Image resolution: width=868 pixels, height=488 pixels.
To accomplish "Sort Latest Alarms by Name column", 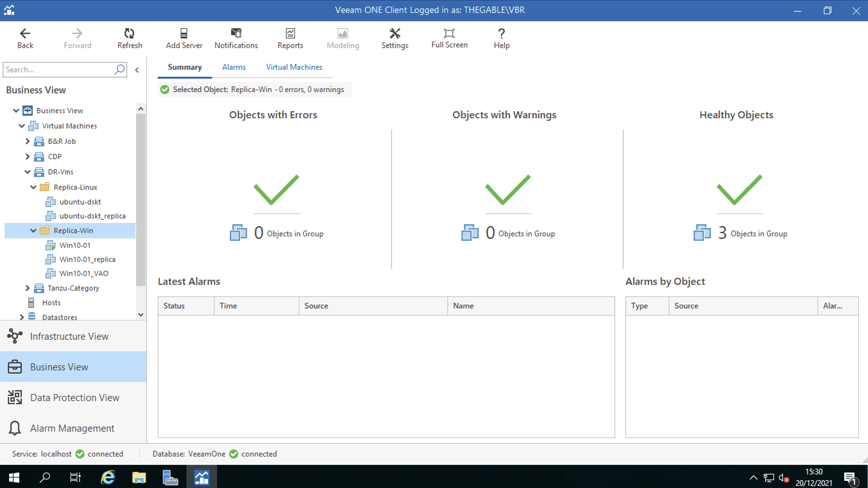I will (x=531, y=306).
